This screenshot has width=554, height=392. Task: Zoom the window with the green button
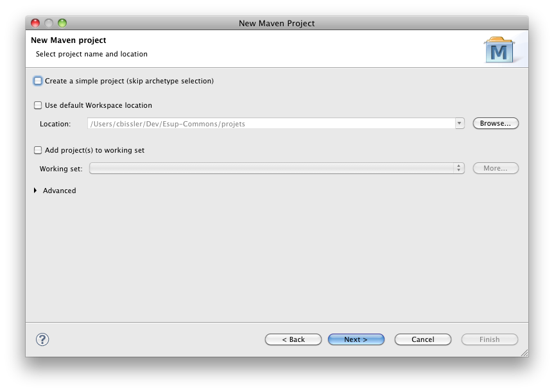tap(62, 23)
